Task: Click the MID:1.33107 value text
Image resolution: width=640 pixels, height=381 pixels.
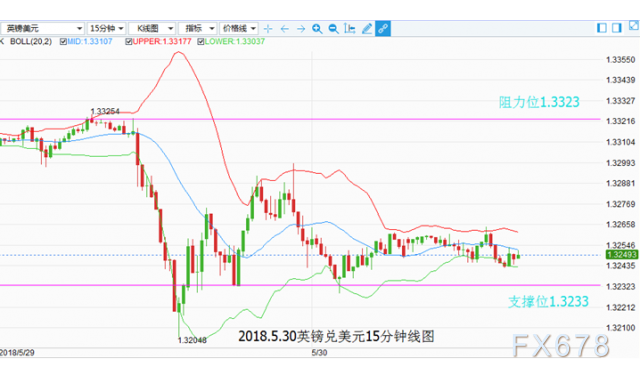Action: [x=90, y=42]
